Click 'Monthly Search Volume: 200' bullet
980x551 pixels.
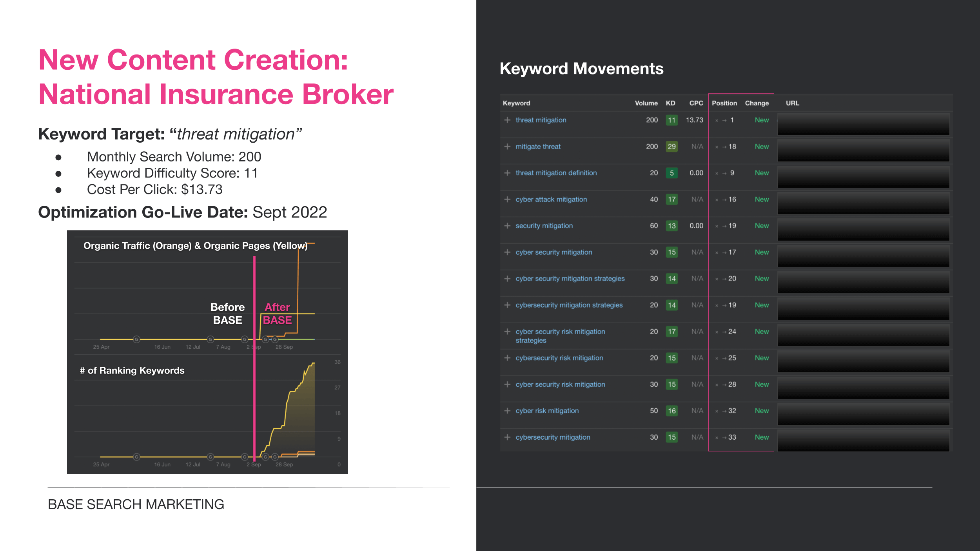point(174,157)
